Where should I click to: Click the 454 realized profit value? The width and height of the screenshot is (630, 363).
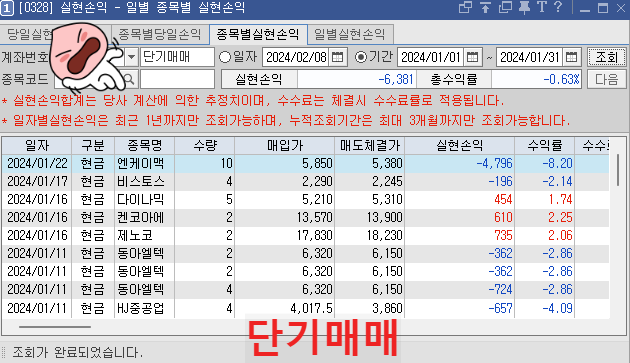[x=503, y=200]
